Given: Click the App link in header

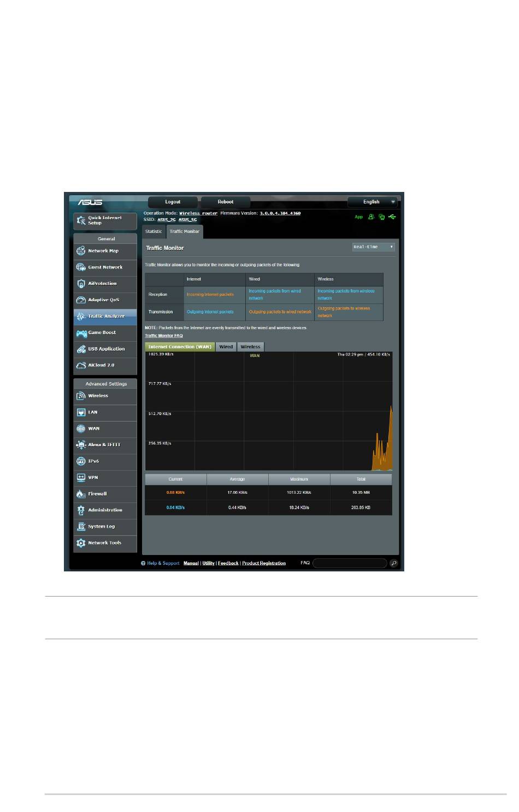Looking at the screenshot, I should 359,217.
